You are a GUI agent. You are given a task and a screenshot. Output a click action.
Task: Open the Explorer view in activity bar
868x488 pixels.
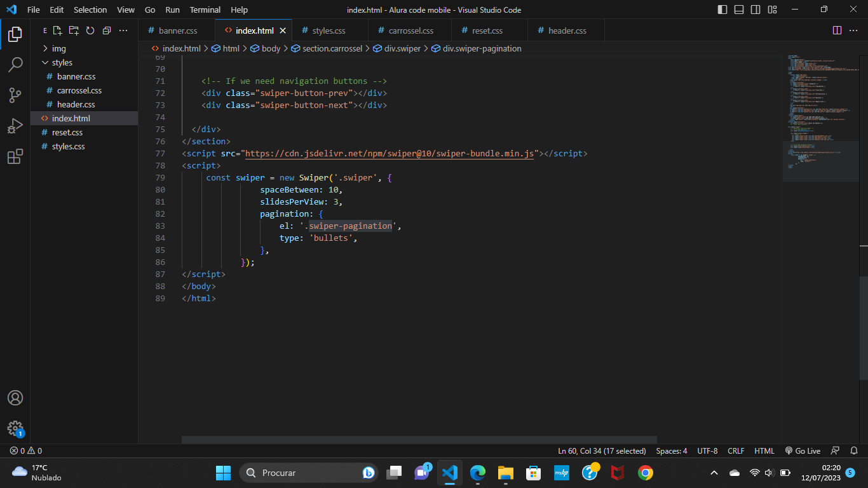[x=15, y=34]
